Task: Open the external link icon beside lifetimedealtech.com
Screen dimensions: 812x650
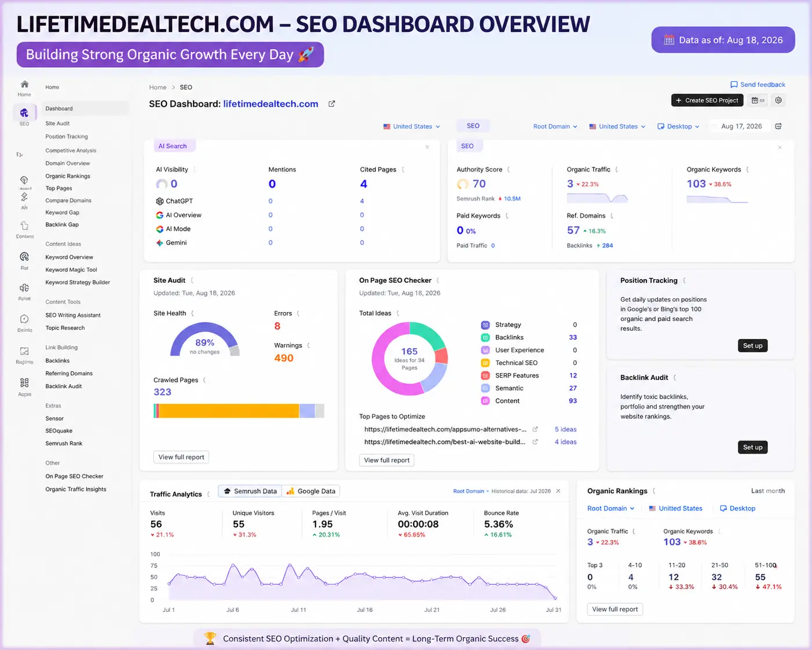Action: coord(332,104)
